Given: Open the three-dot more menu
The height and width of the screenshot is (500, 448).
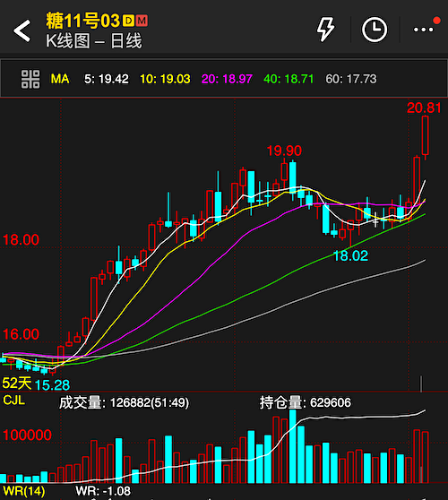Looking at the screenshot, I should [424, 30].
